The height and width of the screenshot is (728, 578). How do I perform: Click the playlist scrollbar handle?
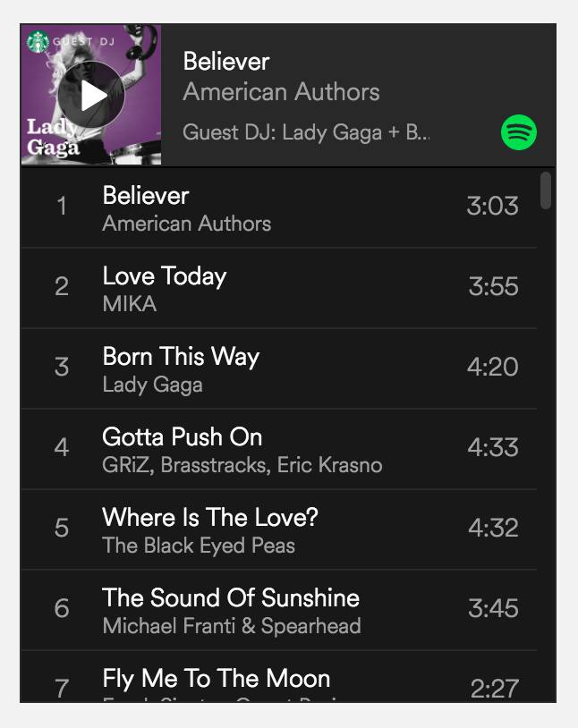[x=546, y=190]
